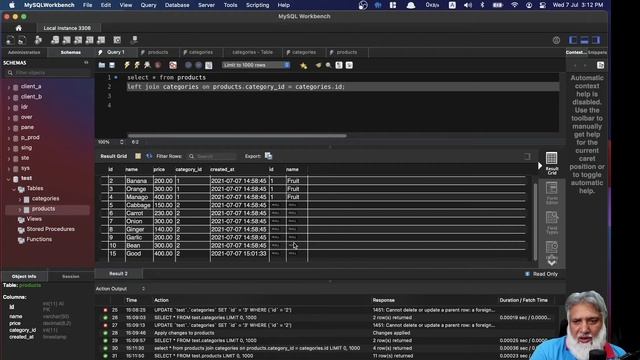The image size is (640, 360).
Task: Click the result filter rows search field
Action: click(211, 156)
